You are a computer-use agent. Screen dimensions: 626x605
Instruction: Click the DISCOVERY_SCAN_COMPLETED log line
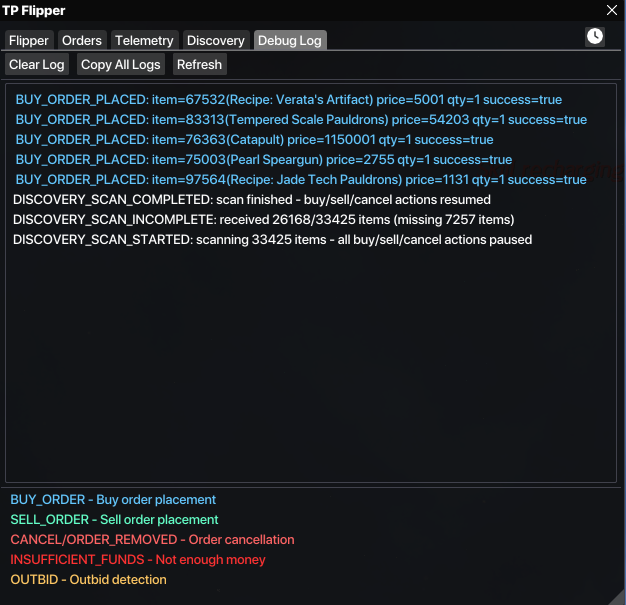251,200
